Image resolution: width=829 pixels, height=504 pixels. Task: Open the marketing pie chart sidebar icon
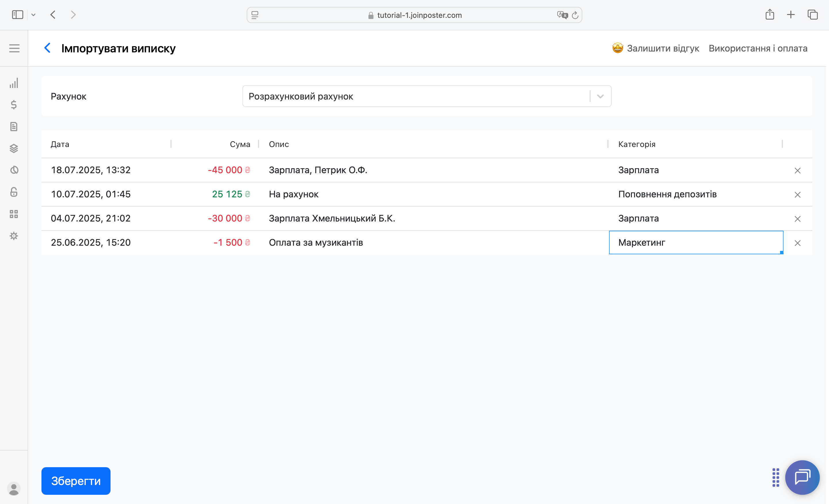coord(14,170)
